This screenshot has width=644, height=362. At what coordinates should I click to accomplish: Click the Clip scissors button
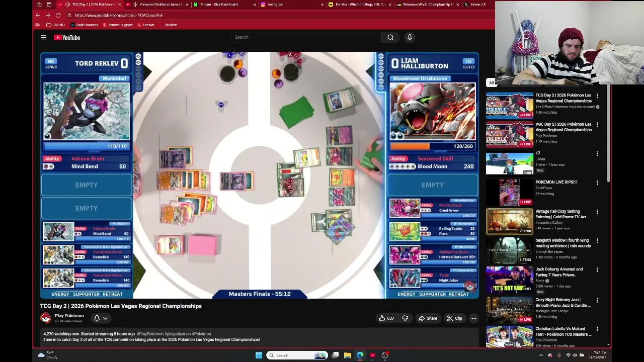tap(454, 318)
